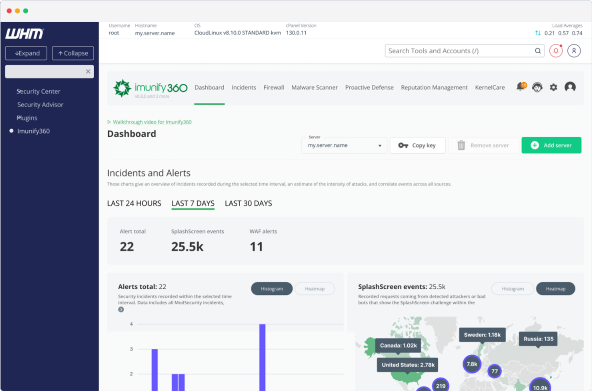Open Imunify360 notifications bell
This screenshot has height=391, width=592.
(x=521, y=87)
